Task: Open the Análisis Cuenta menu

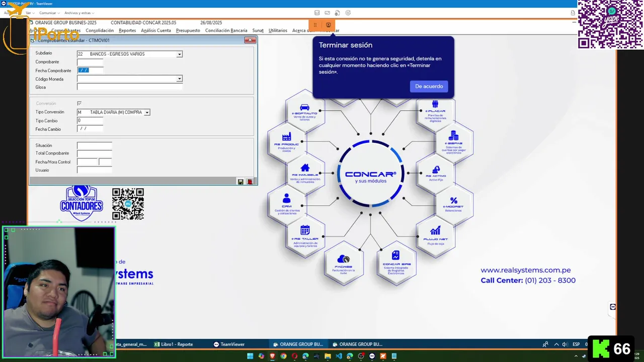Action: click(x=156, y=30)
